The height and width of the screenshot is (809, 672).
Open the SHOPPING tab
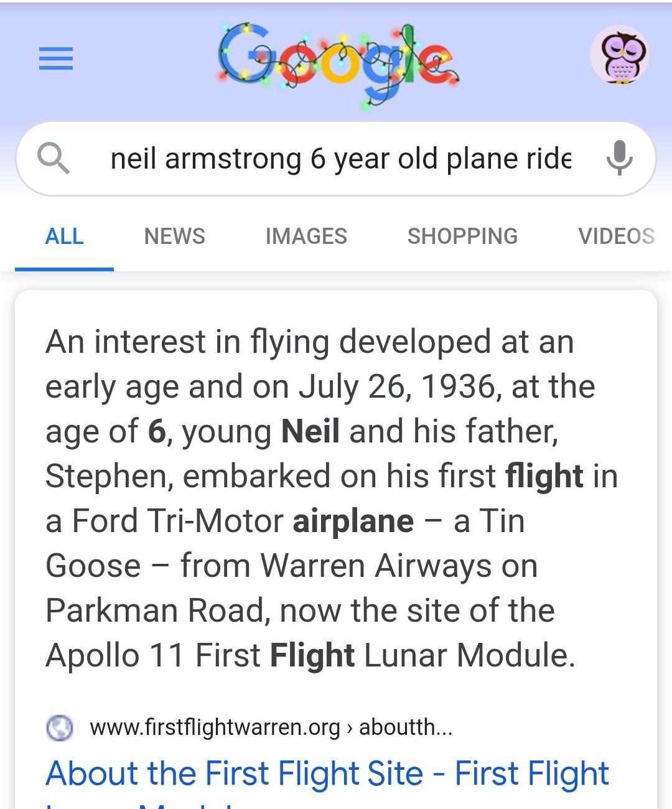pyautogui.click(x=462, y=236)
